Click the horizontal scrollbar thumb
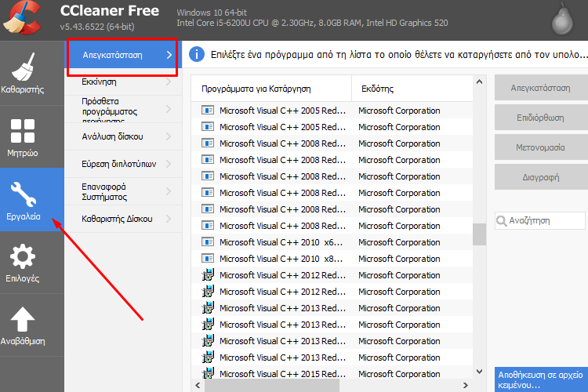The width and height of the screenshot is (588, 392). [x=272, y=385]
